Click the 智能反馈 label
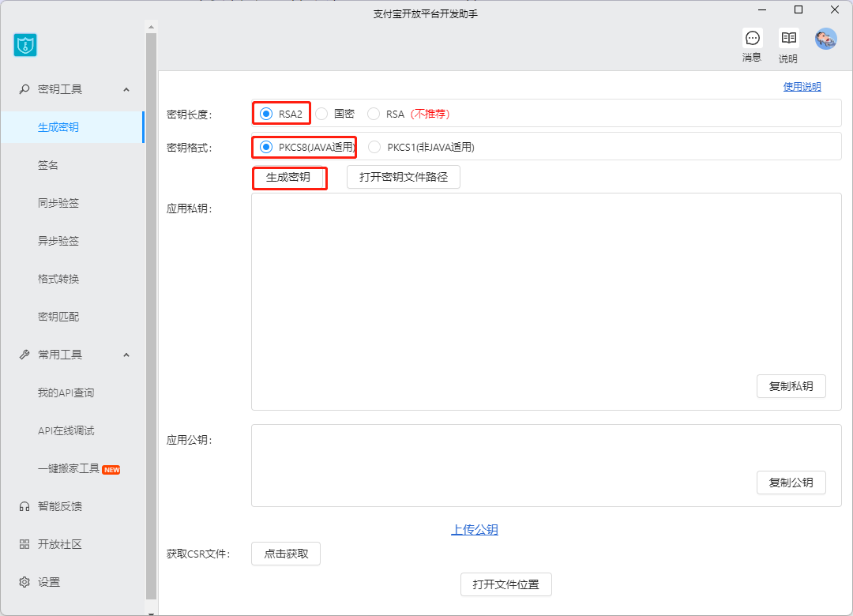 (60, 507)
